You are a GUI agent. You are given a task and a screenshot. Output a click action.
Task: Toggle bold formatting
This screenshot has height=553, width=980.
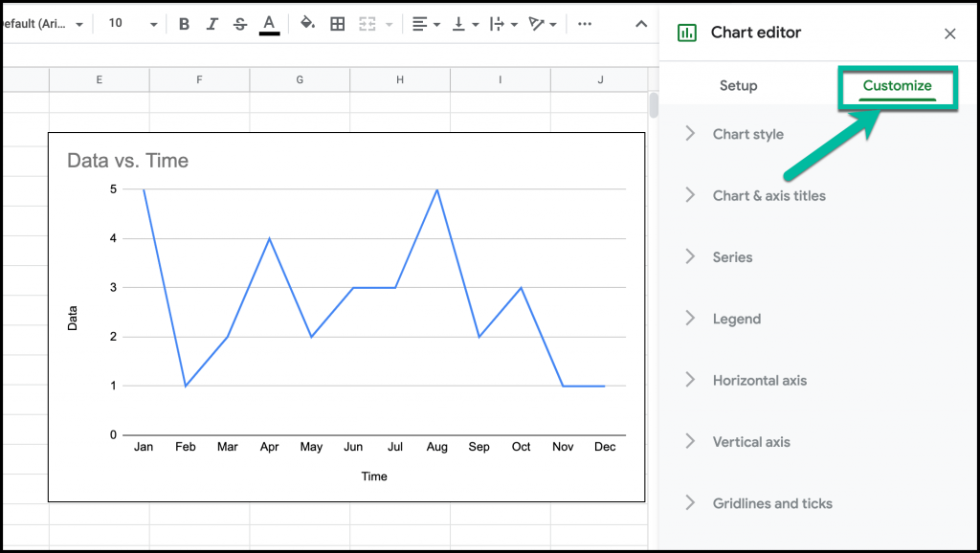coord(184,24)
